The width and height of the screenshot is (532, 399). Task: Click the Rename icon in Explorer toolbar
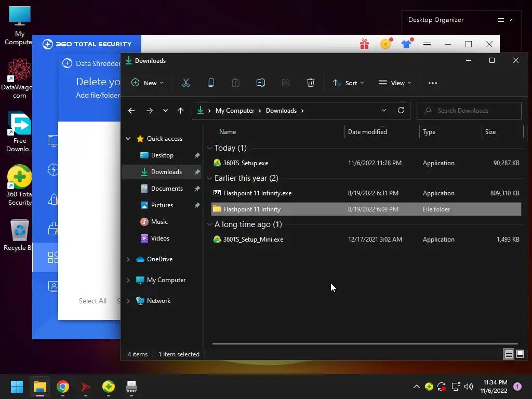261,83
